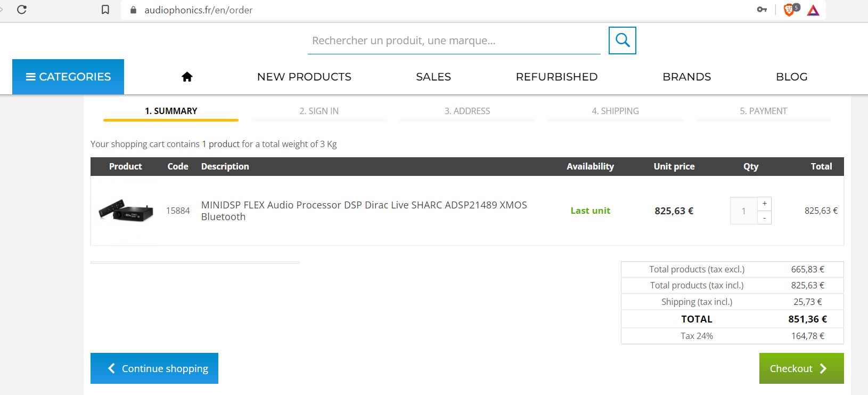868x395 pixels.
Task: Open the MINIDSP FLEX Audio Processor description link
Action: (x=364, y=211)
